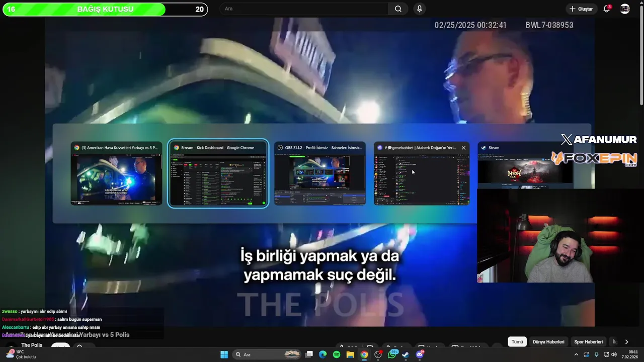The height and width of the screenshot is (362, 644).
Task: Open the Windows Start menu
Action: 224,354
